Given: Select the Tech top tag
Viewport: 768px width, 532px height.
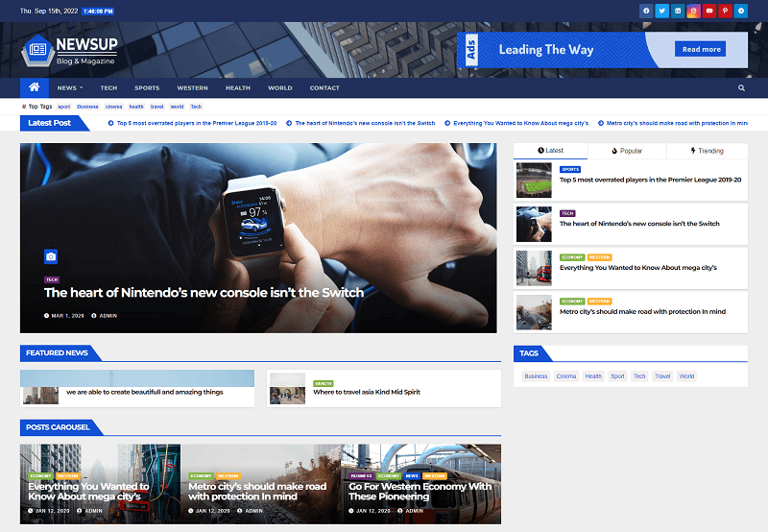Looking at the screenshot, I should tap(196, 107).
